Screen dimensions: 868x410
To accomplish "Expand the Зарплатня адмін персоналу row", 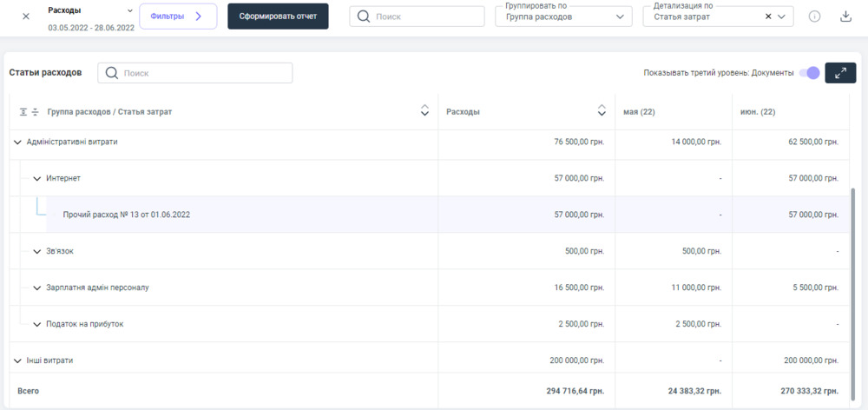I will click(x=36, y=288).
